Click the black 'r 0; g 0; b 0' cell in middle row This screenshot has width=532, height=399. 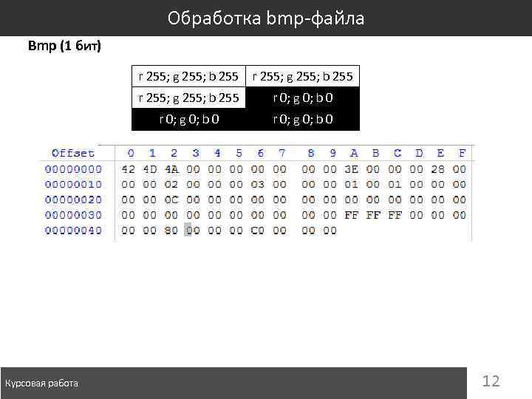point(303,98)
